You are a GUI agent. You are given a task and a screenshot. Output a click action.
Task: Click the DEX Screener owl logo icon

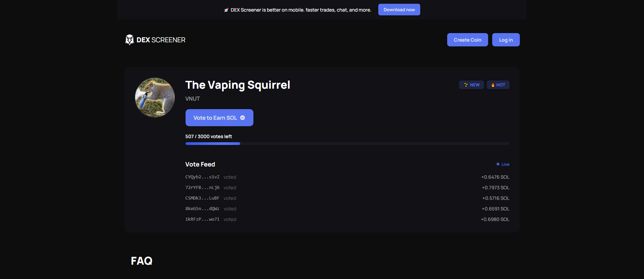point(130,40)
